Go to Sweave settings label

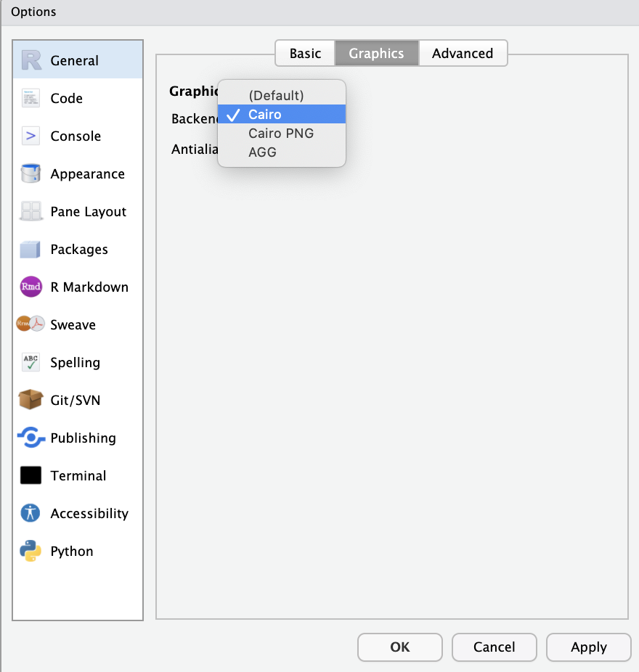pos(73,324)
